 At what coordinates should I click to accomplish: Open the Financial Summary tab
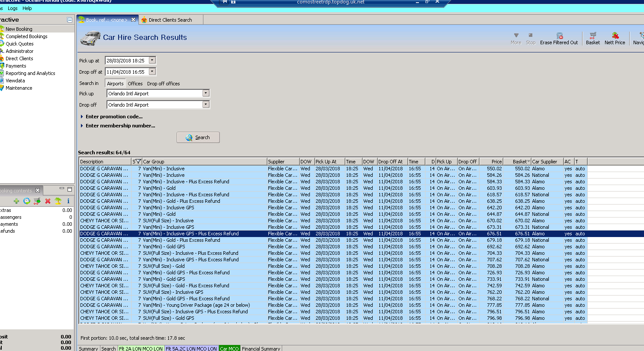coord(261,348)
